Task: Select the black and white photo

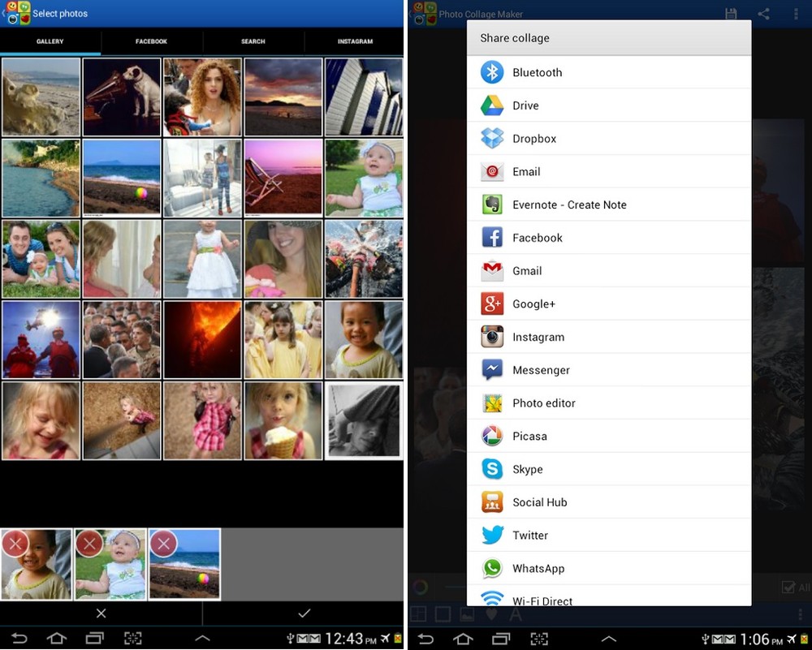Action: [x=364, y=420]
